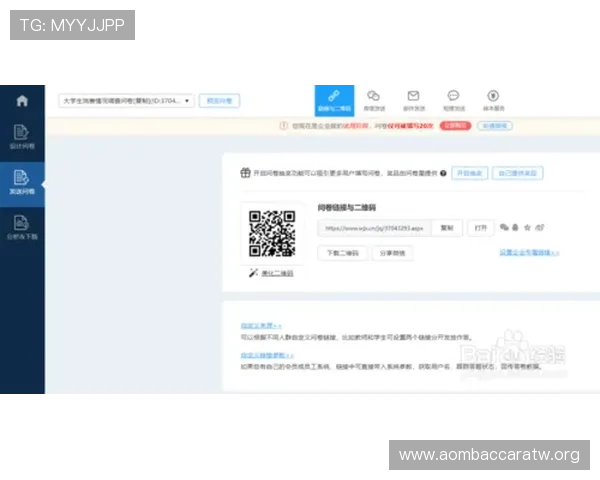Share via the Weibo icon
Screen dimensions: 600x480
(540, 228)
